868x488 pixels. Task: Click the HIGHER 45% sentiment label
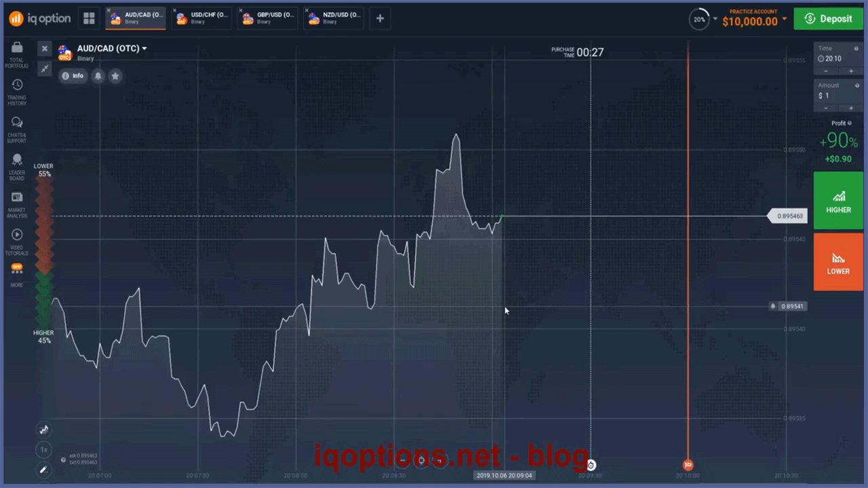pos(43,337)
